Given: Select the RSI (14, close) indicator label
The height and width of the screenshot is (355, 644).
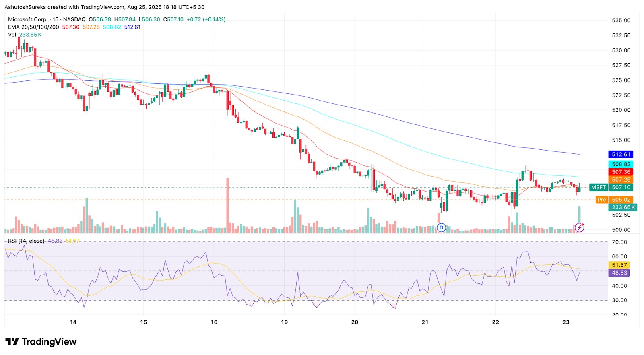Looking at the screenshot, I should (x=26, y=241).
